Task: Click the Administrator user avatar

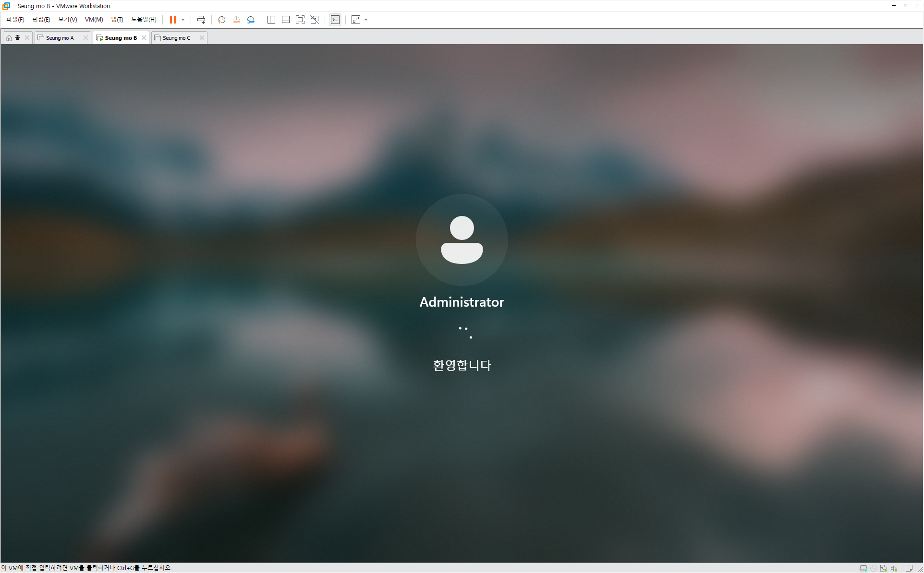Action: coord(462,240)
